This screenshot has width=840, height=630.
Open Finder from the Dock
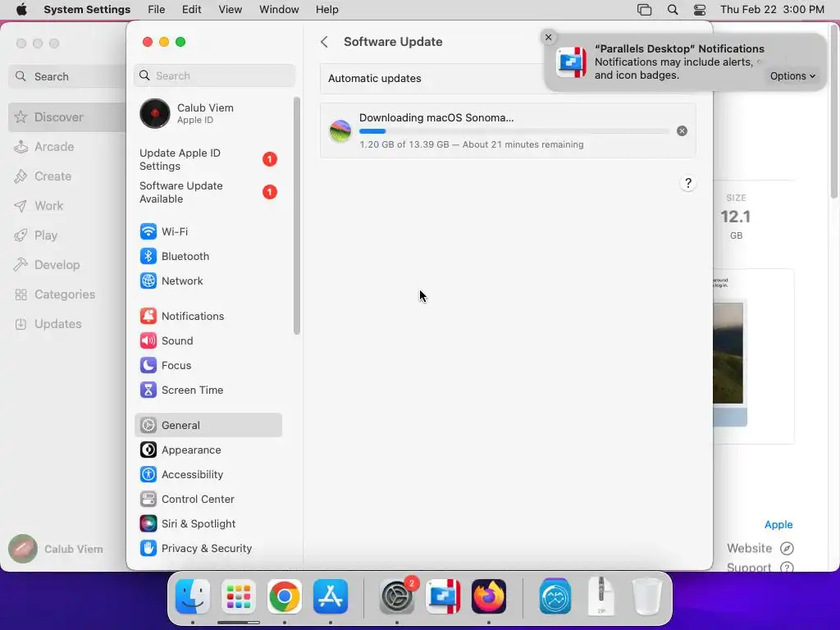(x=193, y=597)
